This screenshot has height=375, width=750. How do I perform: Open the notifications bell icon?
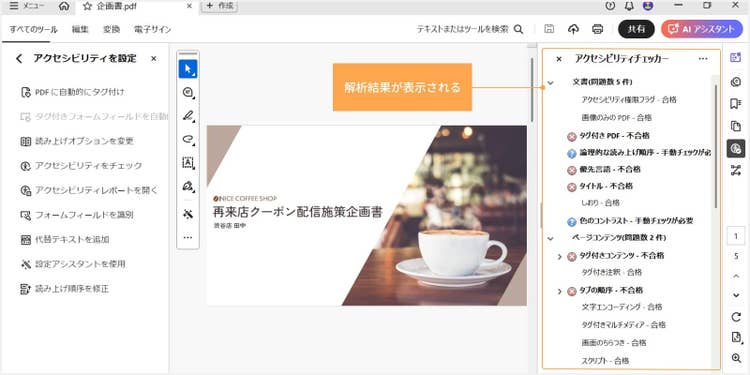629,6
